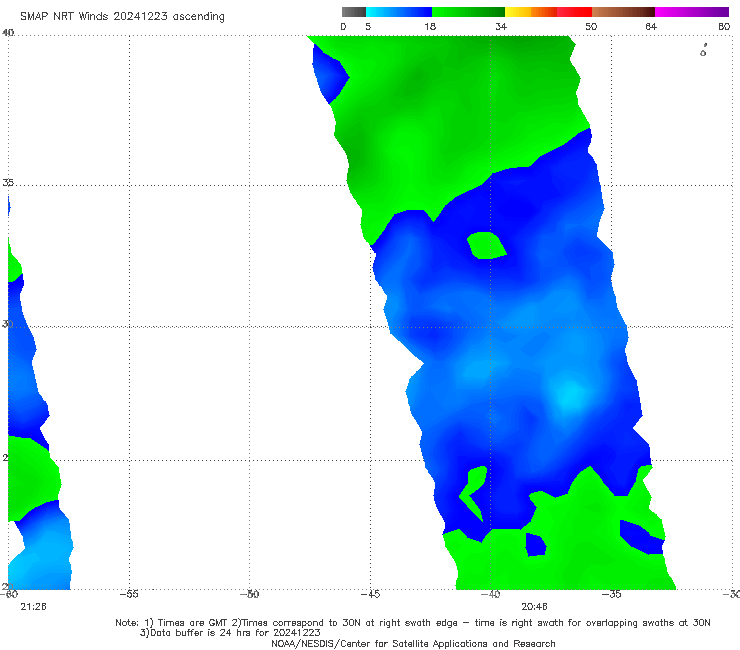The height and width of the screenshot is (650, 740).
Task: Click the latitude label "35"
Action: (x=8, y=183)
